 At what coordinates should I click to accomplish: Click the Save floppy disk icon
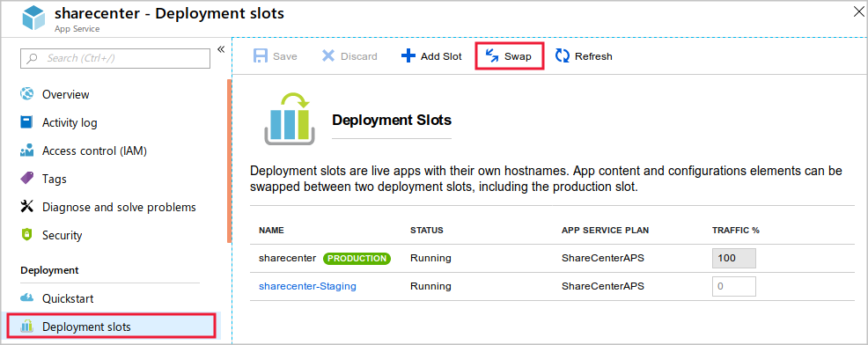coord(261,56)
